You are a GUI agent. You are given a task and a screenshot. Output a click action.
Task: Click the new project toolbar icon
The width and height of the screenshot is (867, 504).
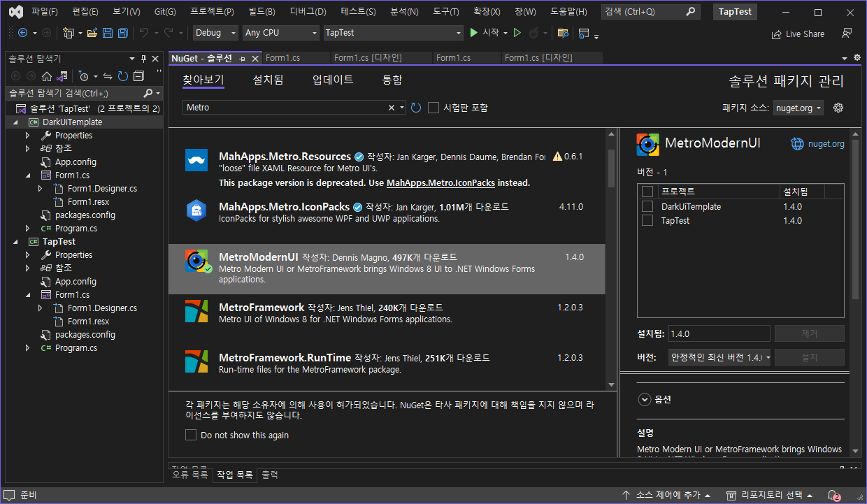[x=69, y=33]
